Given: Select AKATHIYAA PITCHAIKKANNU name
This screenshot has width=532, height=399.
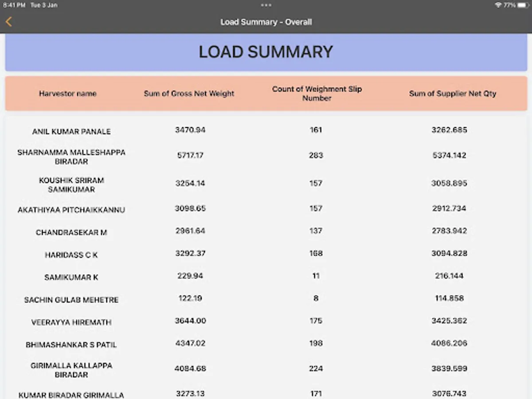Looking at the screenshot, I should (71, 210).
